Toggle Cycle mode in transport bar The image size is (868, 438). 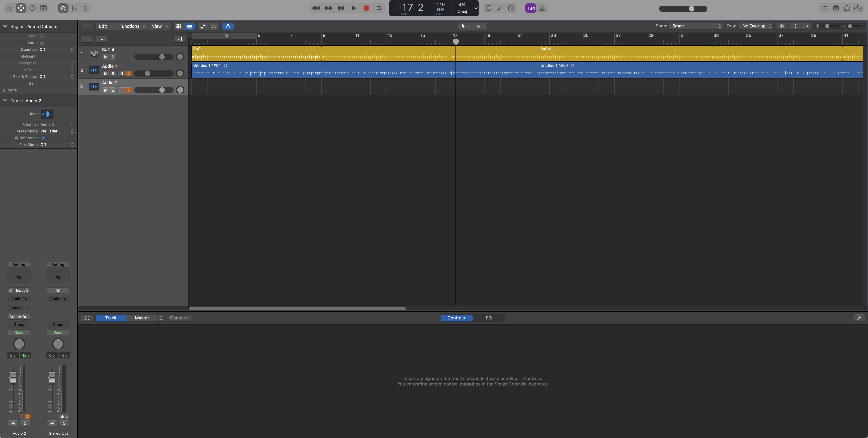click(379, 8)
